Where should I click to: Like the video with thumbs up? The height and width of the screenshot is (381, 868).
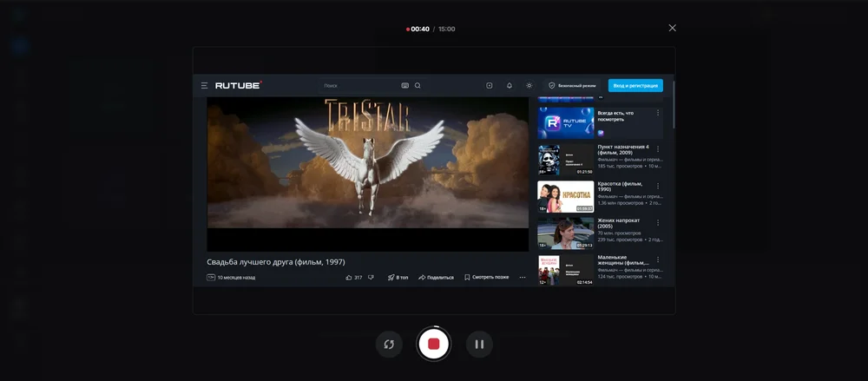point(350,278)
